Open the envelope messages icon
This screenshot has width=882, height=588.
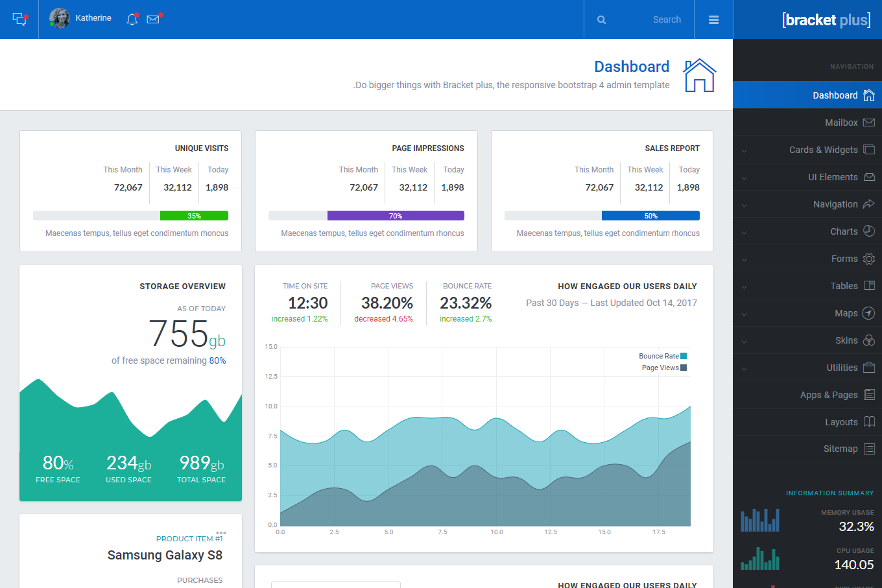(x=153, y=19)
